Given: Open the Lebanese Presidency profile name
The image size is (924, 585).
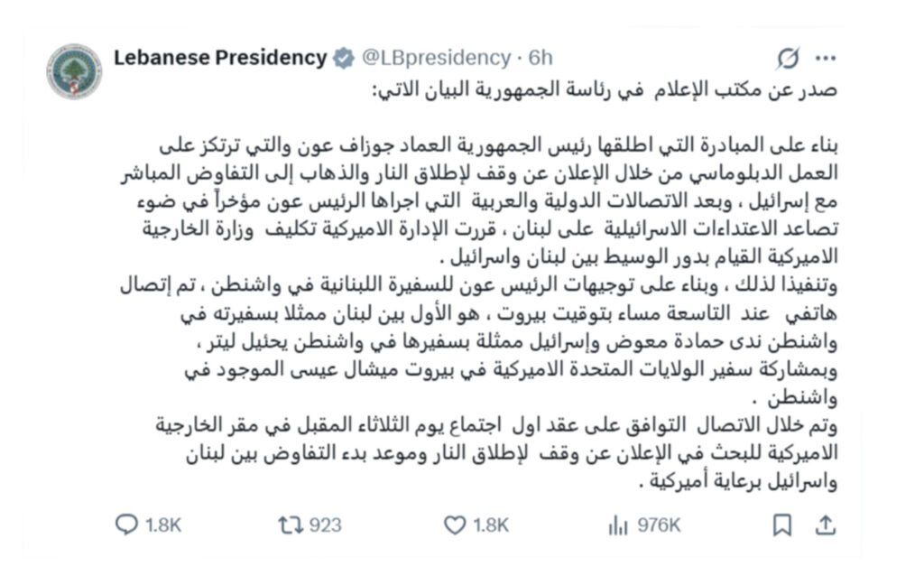Looking at the screenshot, I should click(x=220, y=59).
